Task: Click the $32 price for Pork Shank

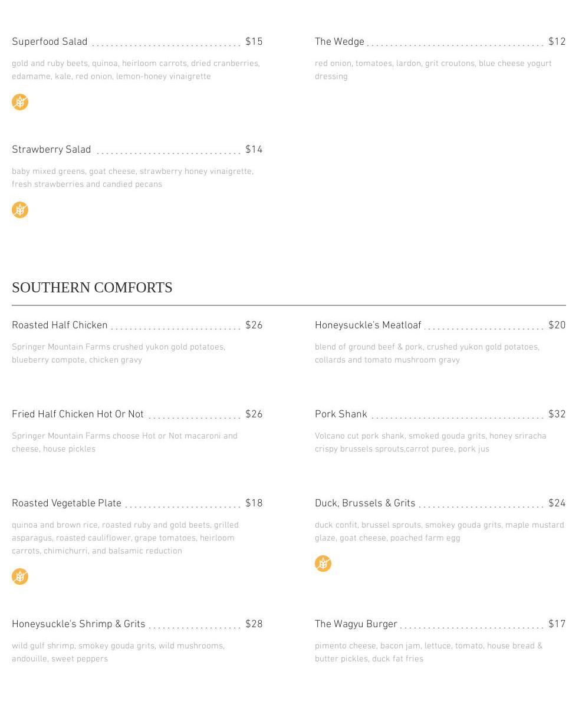Action: click(x=557, y=414)
